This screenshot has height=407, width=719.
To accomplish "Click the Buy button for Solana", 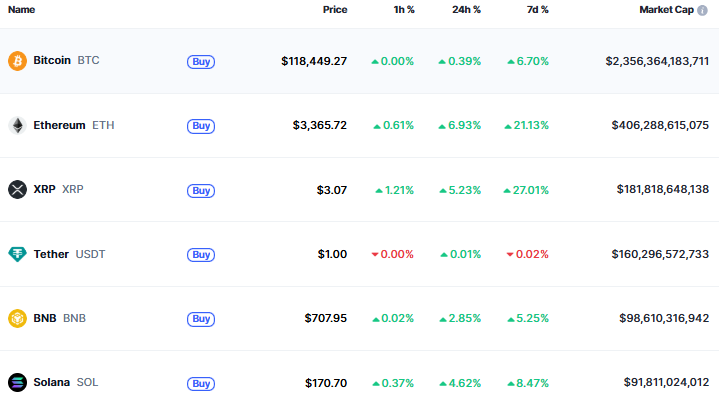I will pos(201,383).
